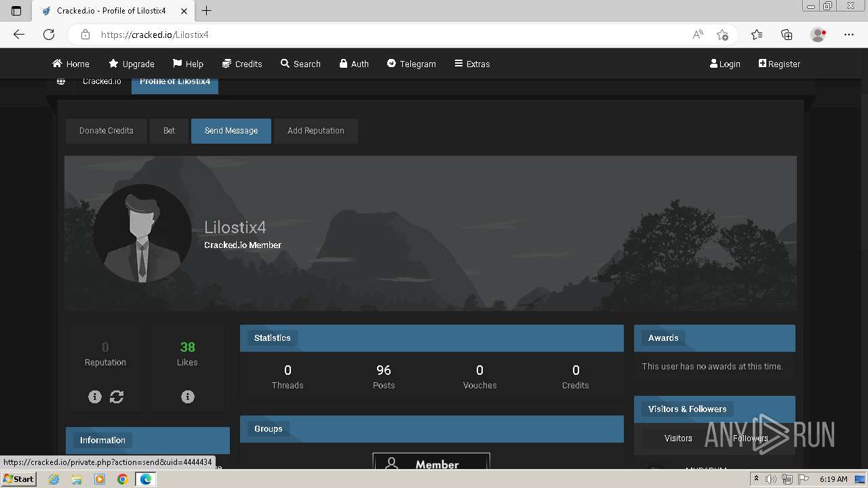Click the Member group badge
Viewport: 868px width, 488px height.
(431, 462)
